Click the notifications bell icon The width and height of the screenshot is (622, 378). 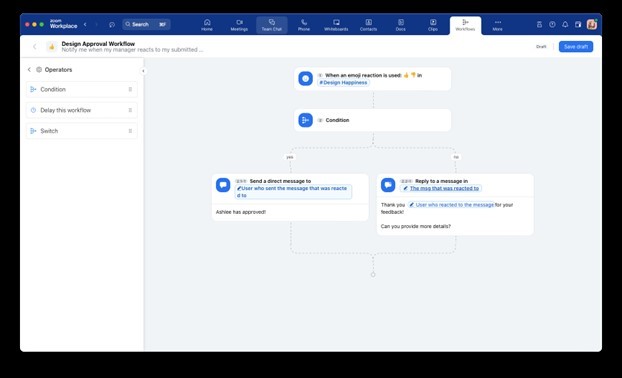point(565,25)
